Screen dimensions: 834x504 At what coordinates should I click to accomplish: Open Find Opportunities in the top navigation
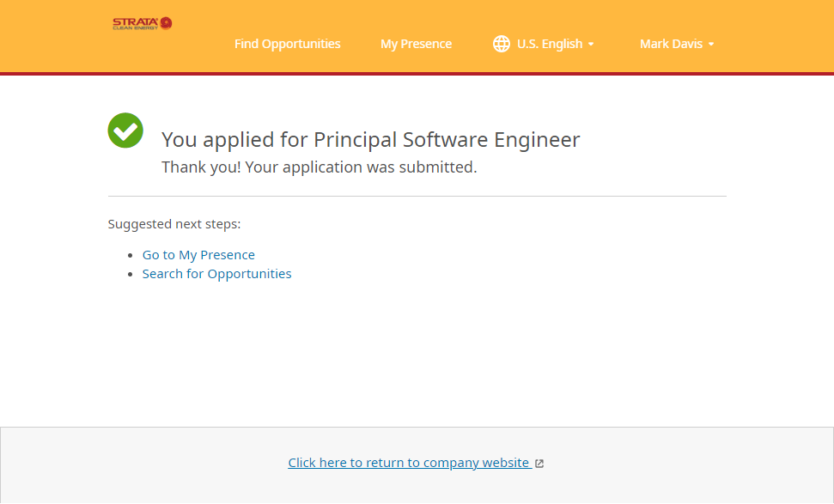(287, 44)
